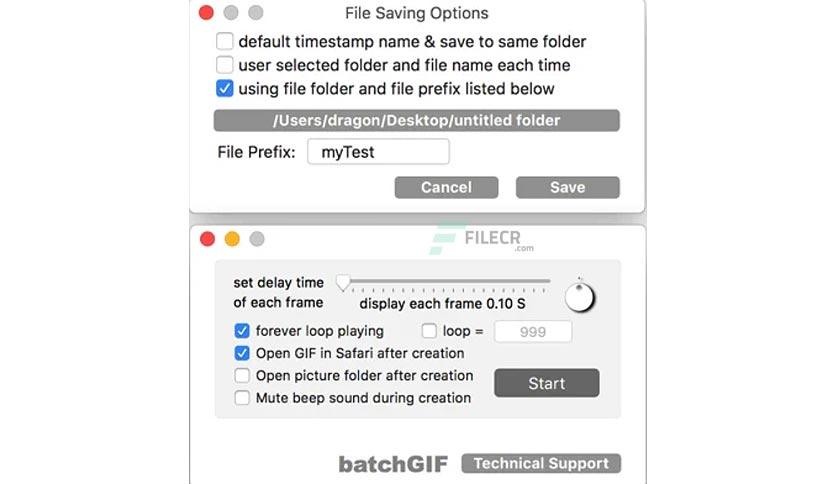Close the File Saving Options window
Screen dimensions: 836x484
coord(206,12)
